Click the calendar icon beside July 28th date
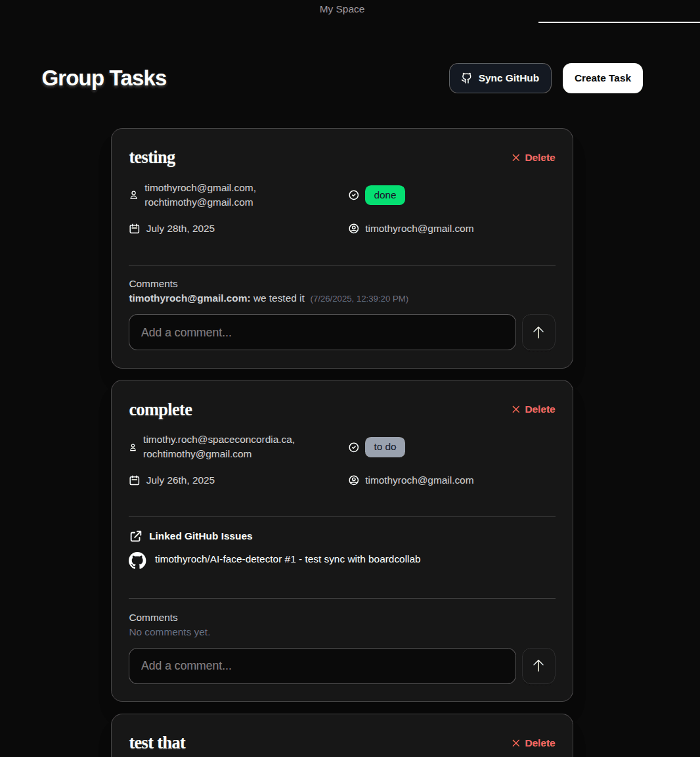700x757 pixels. [x=134, y=228]
